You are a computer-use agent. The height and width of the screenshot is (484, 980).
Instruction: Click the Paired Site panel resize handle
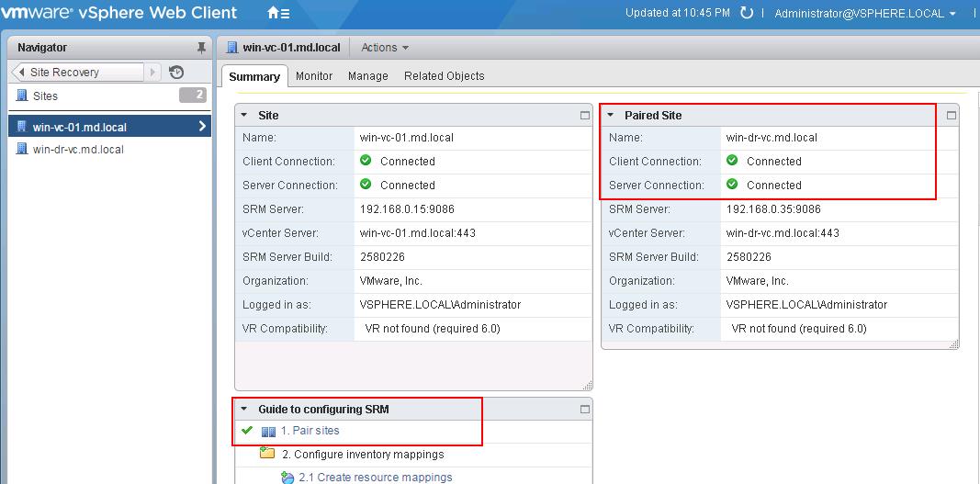[953, 343]
